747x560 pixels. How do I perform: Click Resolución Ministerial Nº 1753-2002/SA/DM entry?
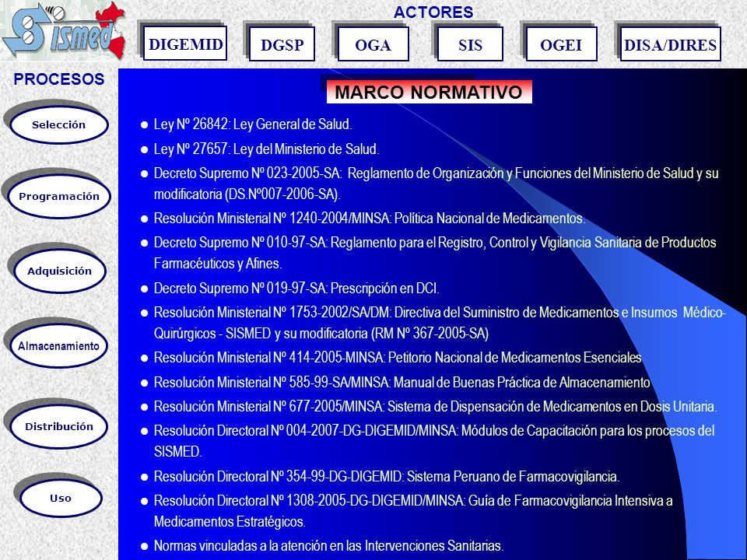(x=439, y=323)
